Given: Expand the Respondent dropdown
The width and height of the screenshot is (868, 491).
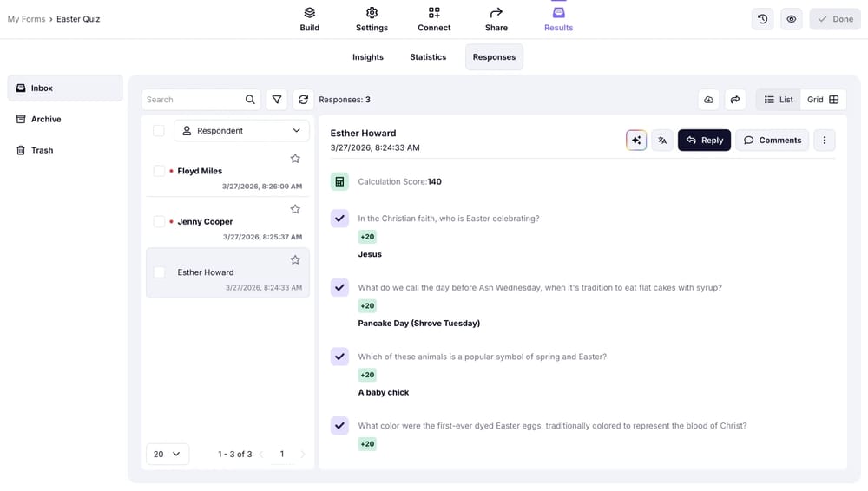Looking at the screenshot, I should pos(241,131).
